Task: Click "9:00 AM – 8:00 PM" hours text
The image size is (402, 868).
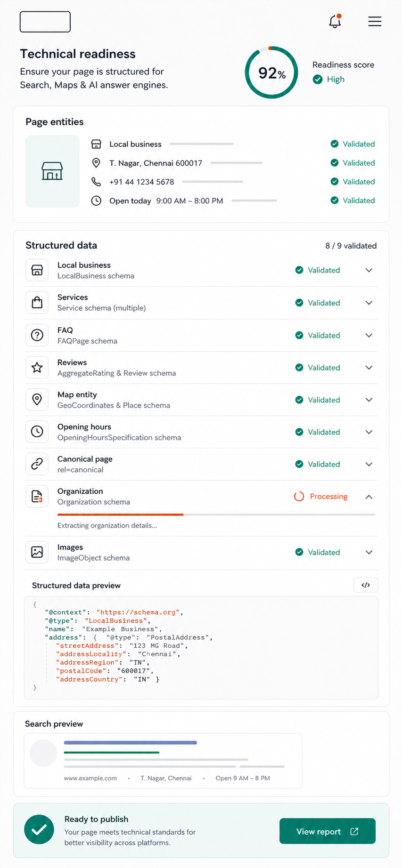Action: point(189,201)
